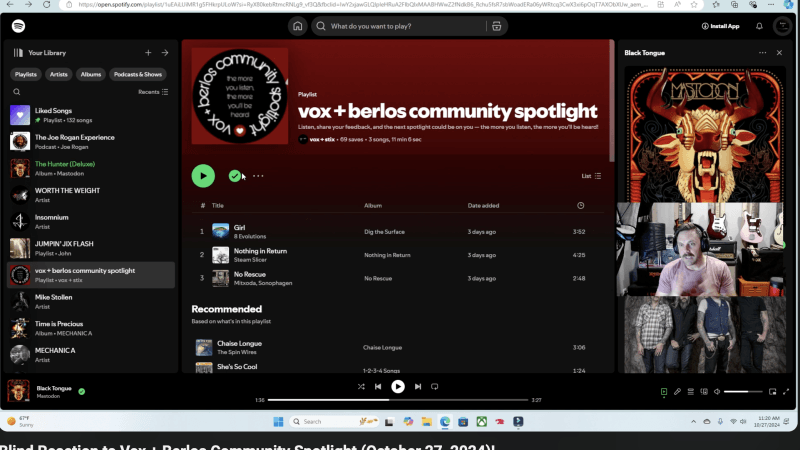The height and width of the screenshot is (450, 800).
Task: Skip to next track
Action: pos(418,387)
